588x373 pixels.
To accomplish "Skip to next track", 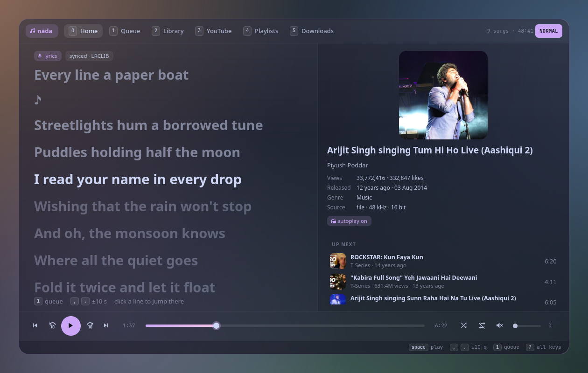I will tap(106, 325).
